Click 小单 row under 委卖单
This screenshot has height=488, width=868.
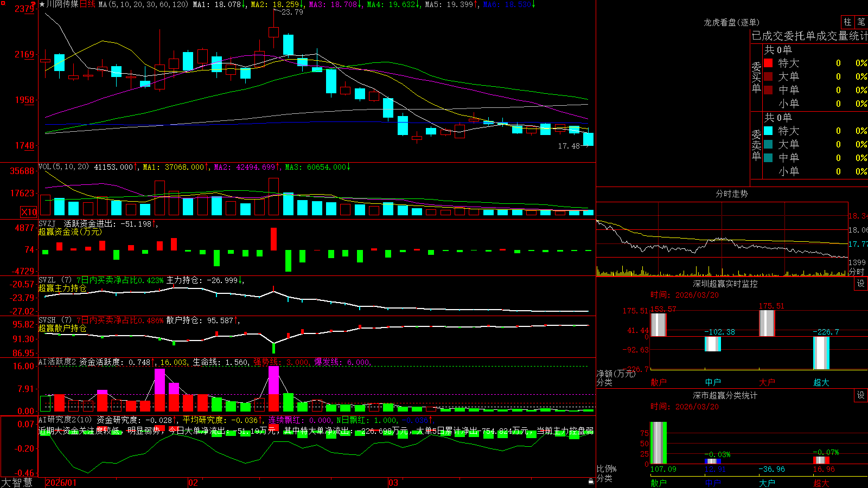tap(815, 171)
